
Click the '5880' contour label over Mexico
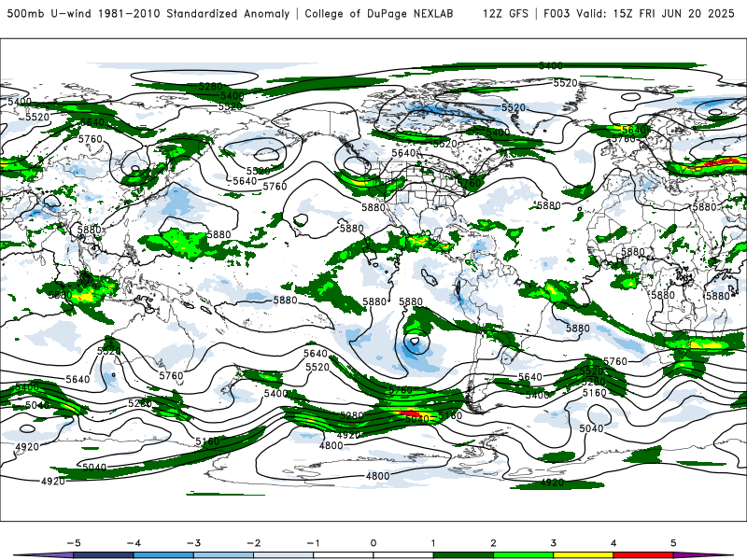373,207
